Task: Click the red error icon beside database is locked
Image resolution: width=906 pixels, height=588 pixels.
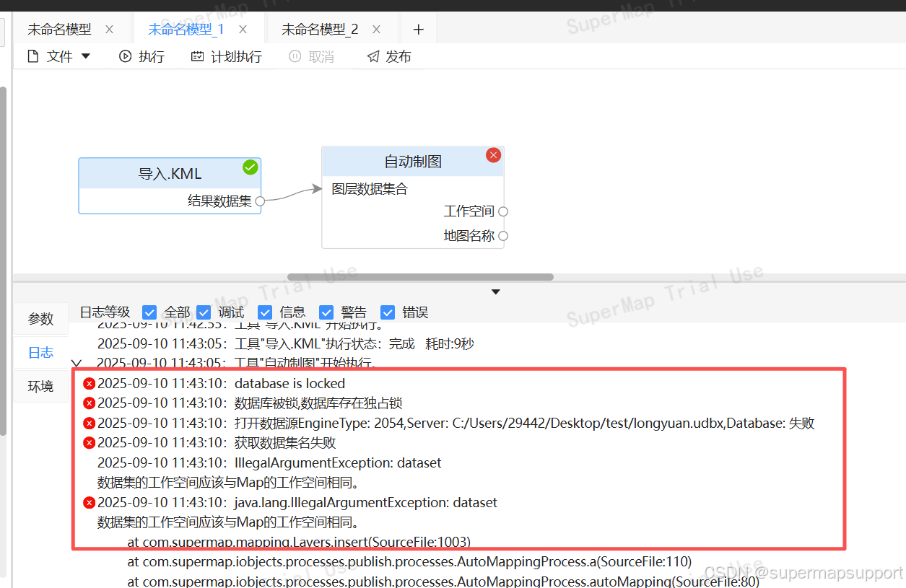Action: coord(89,383)
